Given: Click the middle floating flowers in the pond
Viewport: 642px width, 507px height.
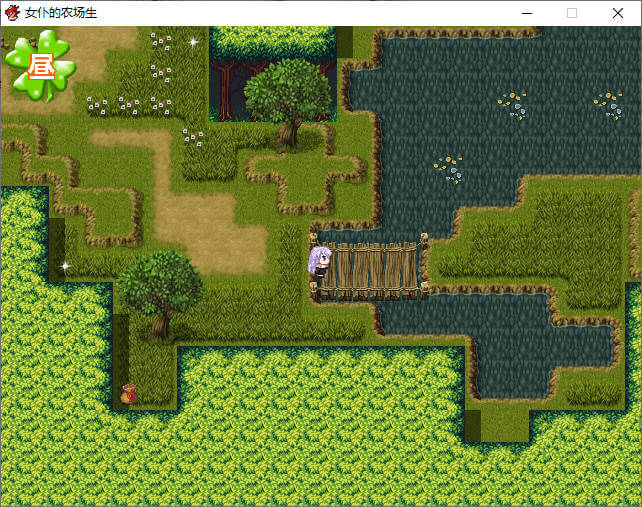Looking at the screenshot, I should pos(513,104).
